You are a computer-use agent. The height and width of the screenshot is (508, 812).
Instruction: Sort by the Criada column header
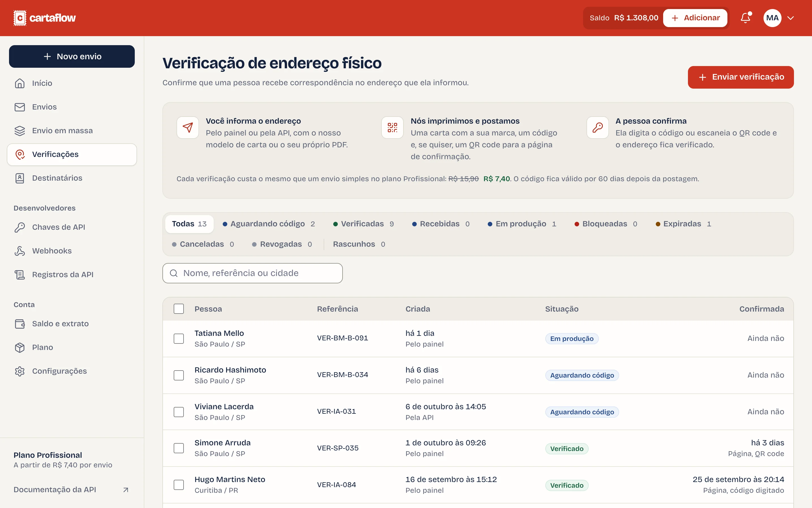(418, 309)
